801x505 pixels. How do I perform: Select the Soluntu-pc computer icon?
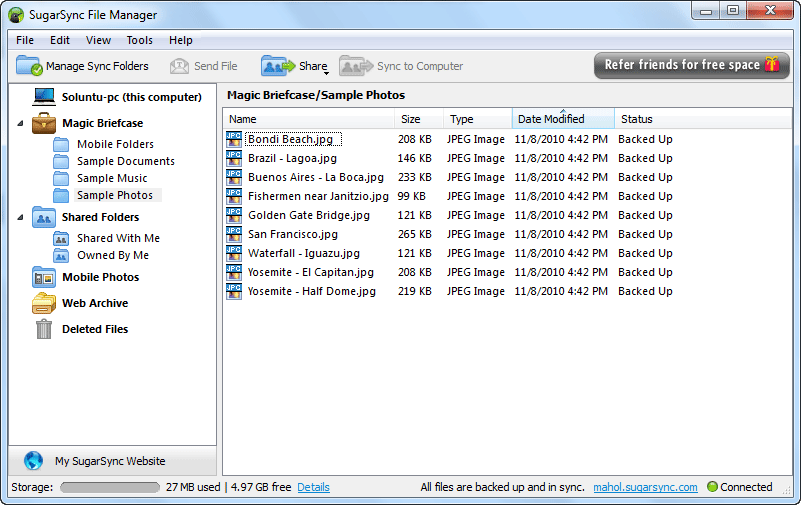(x=44, y=97)
